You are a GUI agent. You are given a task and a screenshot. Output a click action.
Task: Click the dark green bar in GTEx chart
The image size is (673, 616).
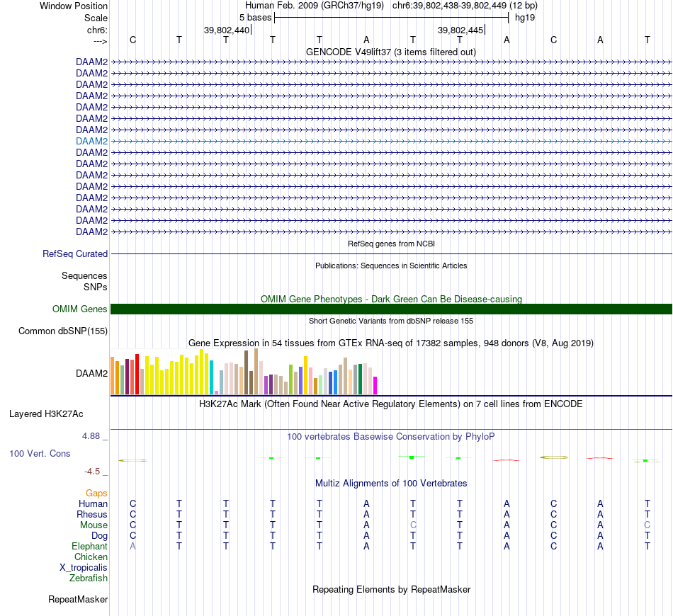360,380
